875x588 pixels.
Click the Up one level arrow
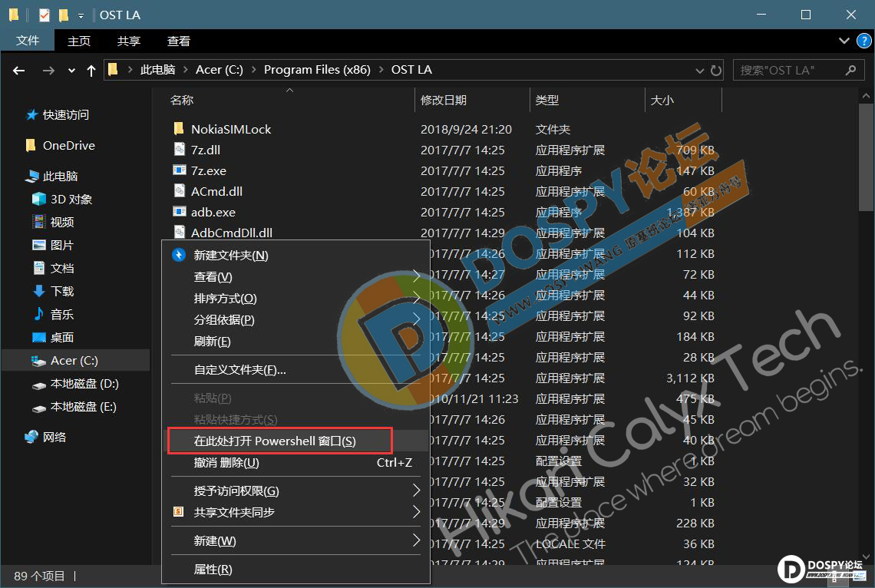(x=91, y=70)
